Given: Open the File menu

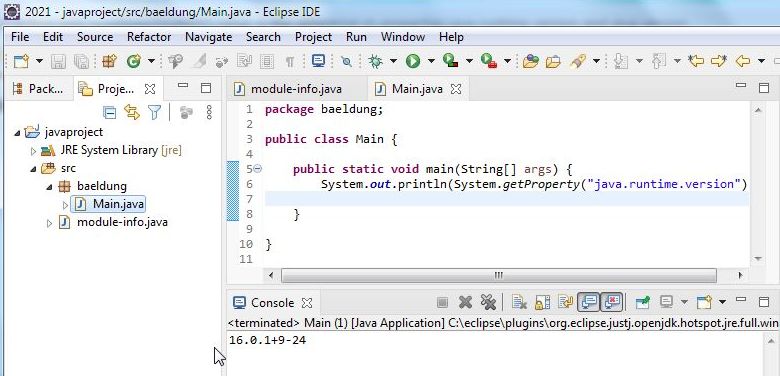Looking at the screenshot, I should 20,37.
